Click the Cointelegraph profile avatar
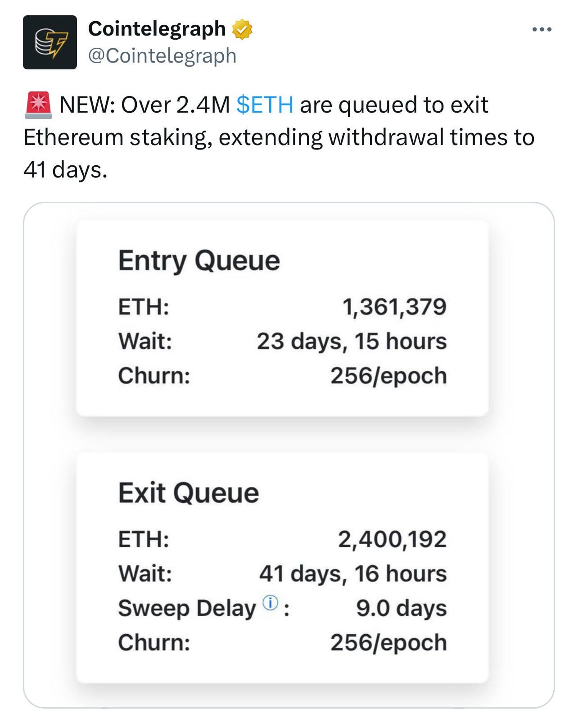The width and height of the screenshot is (578, 728). coord(50,42)
